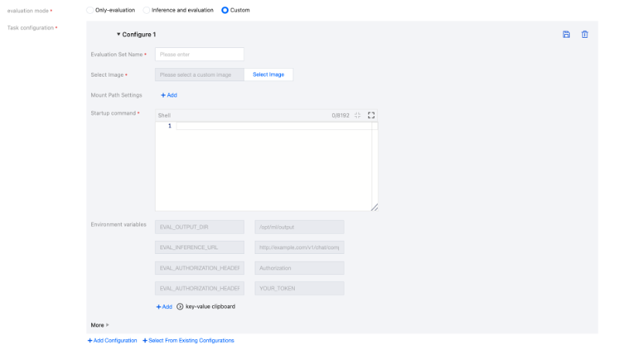Click the Authorization value field
This screenshot has width=644, height=350.
(299, 268)
